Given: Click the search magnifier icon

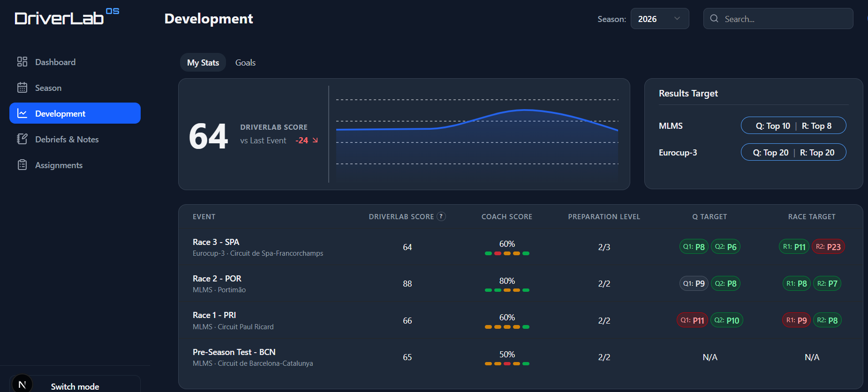Looking at the screenshot, I should (714, 19).
